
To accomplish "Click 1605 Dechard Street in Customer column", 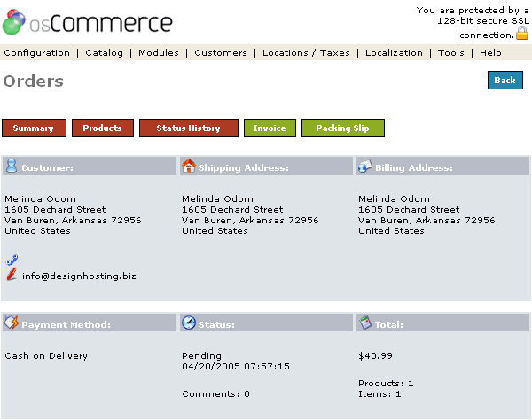I will pos(55,209).
